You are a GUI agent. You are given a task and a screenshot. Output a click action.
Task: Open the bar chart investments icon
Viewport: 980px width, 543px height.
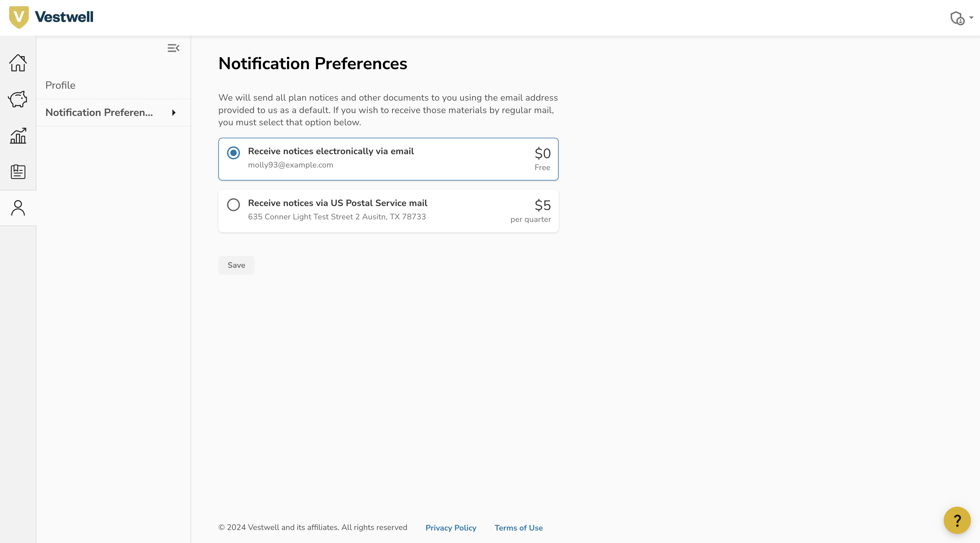(x=18, y=135)
